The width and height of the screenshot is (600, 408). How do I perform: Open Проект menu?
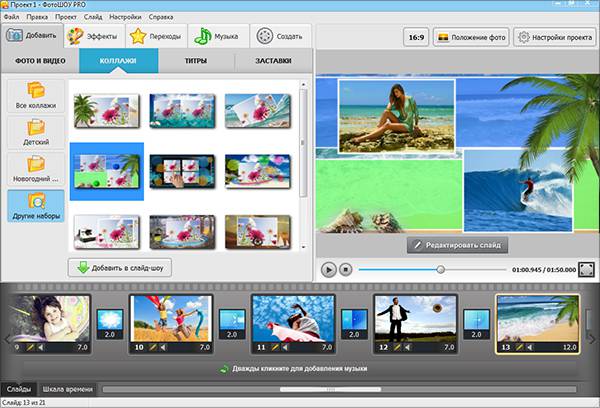[x=66, y=17]
